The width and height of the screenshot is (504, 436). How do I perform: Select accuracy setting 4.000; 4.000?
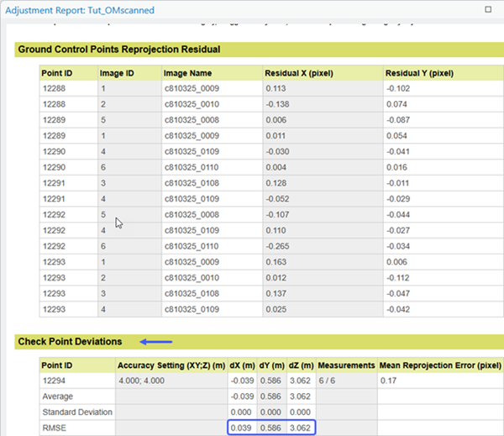(x=141, y=381)
